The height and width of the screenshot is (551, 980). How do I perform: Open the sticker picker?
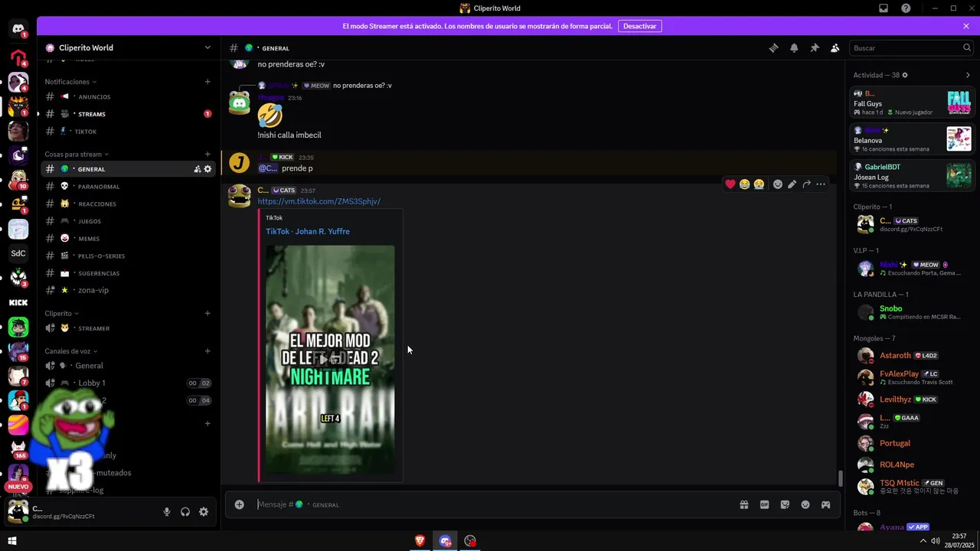click(785, 504)
